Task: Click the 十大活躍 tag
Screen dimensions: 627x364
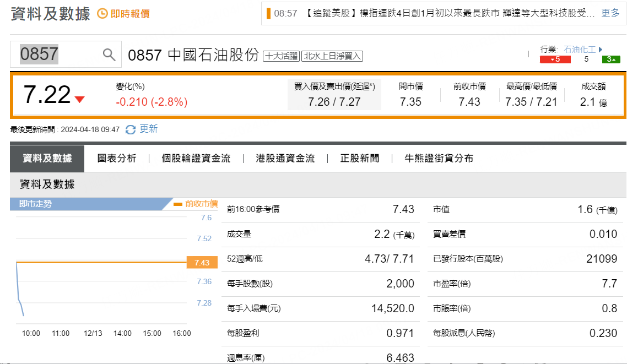Action: 281,56
